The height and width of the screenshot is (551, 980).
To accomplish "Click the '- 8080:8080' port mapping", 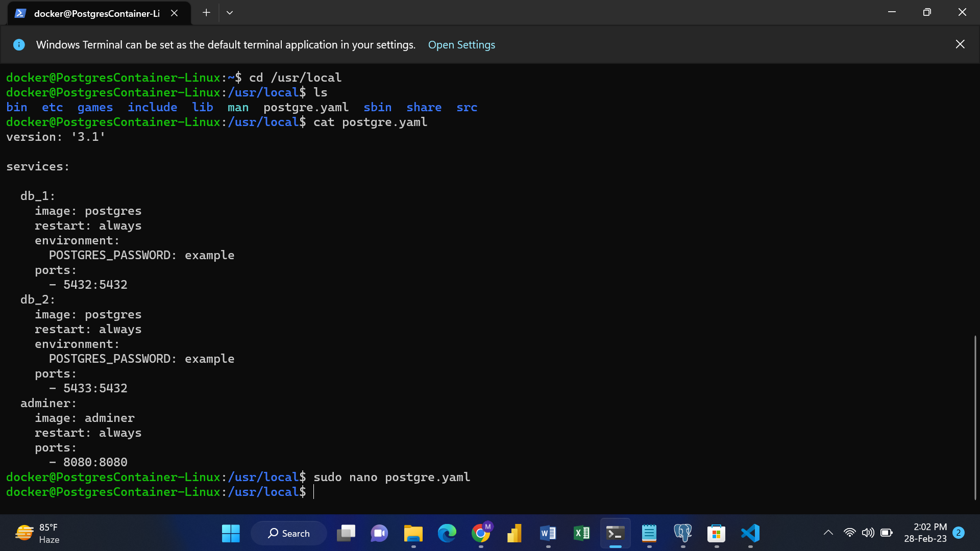I will pyautogui.click(x=88, y=462).
